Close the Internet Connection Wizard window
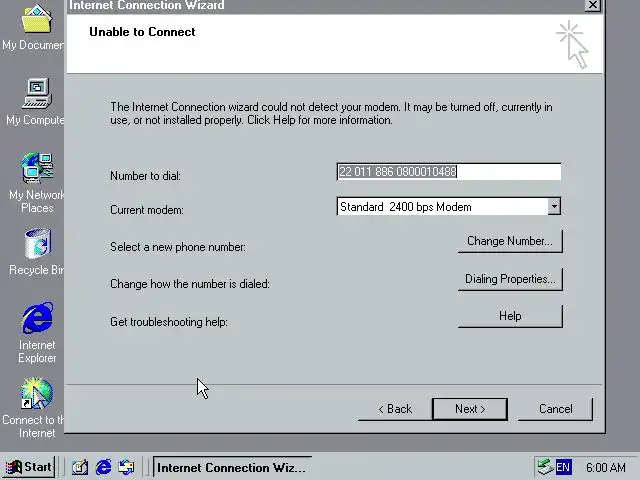This screenshot has height=480, width=640. [x=593, y=5]
